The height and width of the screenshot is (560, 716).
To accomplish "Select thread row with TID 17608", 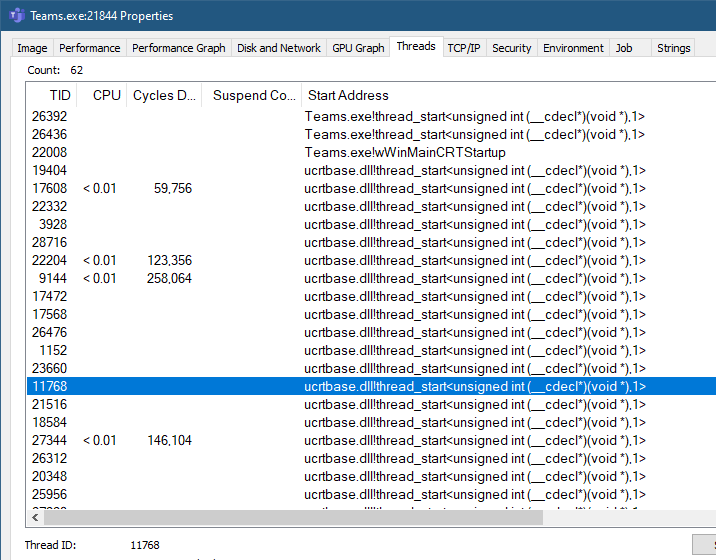I will click(x=300, y=189).
